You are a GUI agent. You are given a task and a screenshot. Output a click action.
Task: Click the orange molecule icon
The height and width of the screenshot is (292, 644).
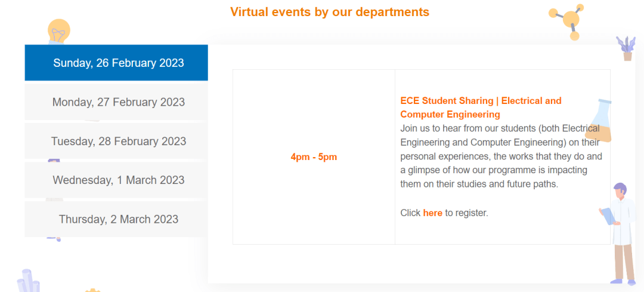click(x=568, y=21)
